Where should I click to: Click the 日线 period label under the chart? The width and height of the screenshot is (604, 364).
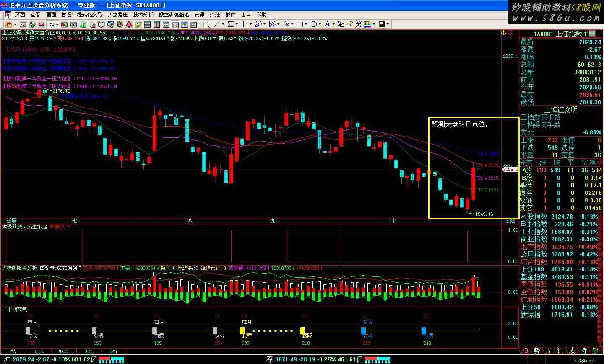tap(510, 221)
